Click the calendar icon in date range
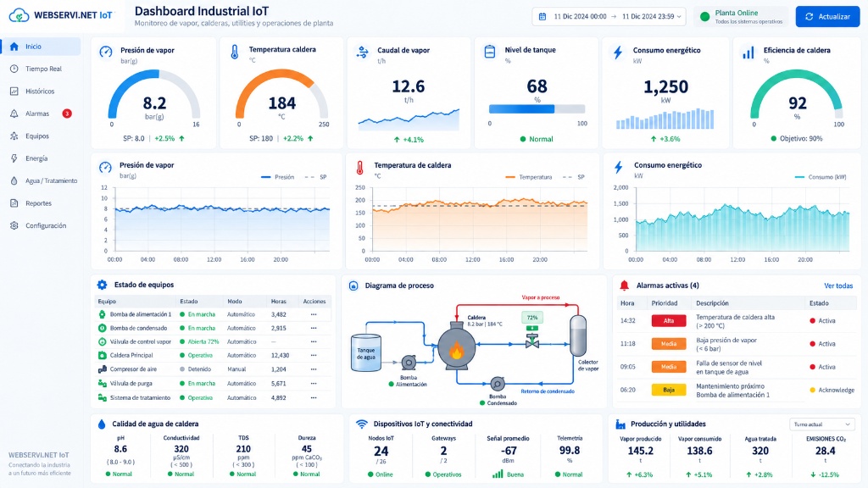Viewport: 868px width, 488px height. coord(542,17)
